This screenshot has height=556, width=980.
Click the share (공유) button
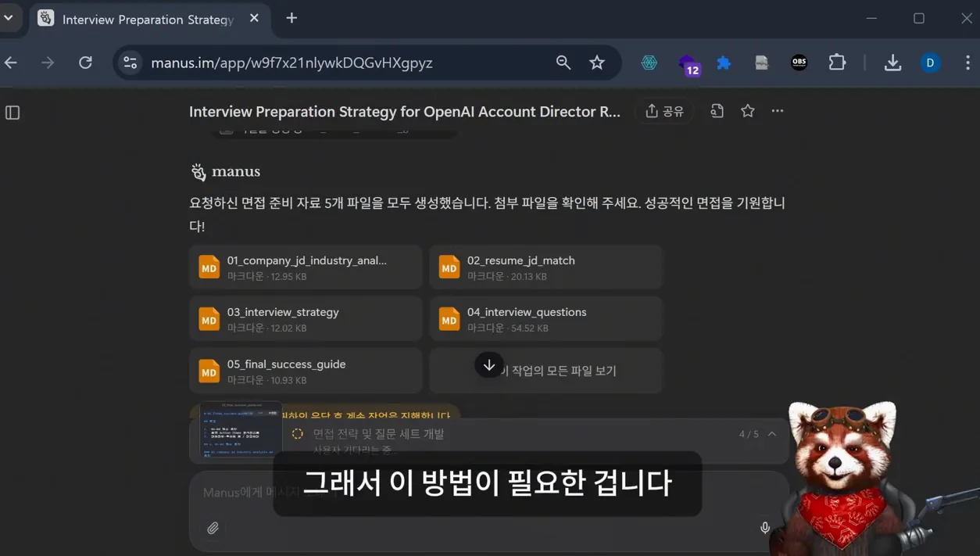click(x=664, y=111)
